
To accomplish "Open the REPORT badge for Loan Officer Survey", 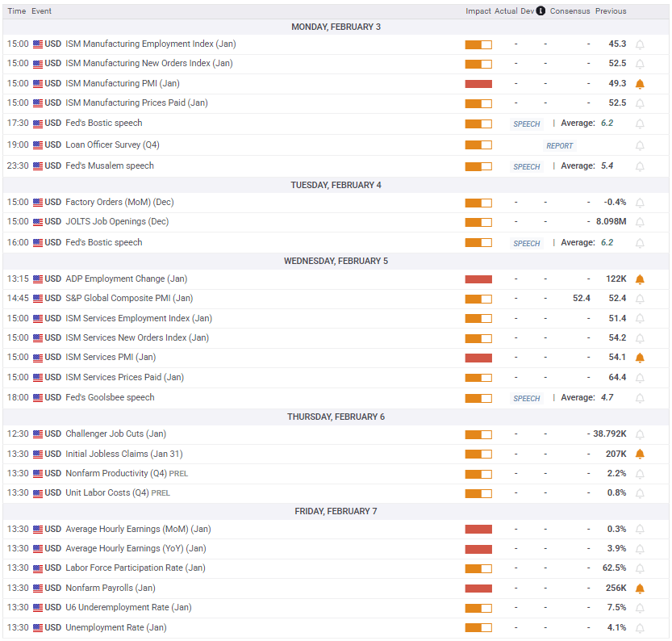I will pos(559,146).
